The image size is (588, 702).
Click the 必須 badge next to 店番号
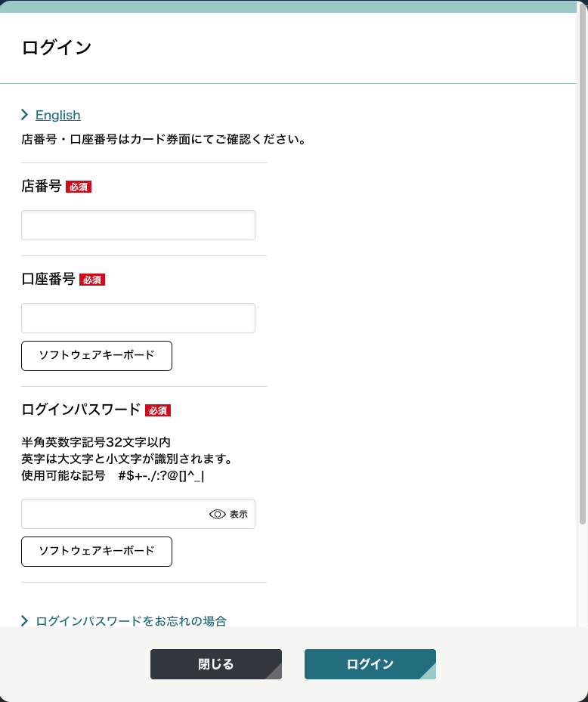coord(79,187)
